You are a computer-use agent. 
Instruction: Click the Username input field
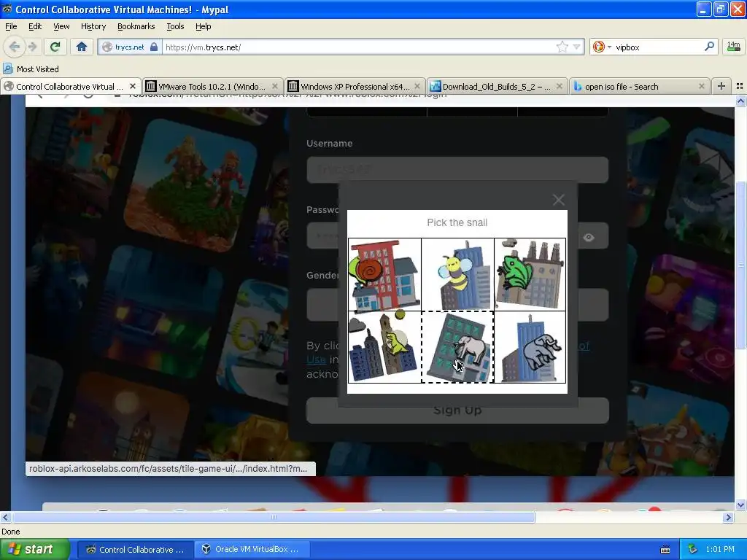[457, 169]
